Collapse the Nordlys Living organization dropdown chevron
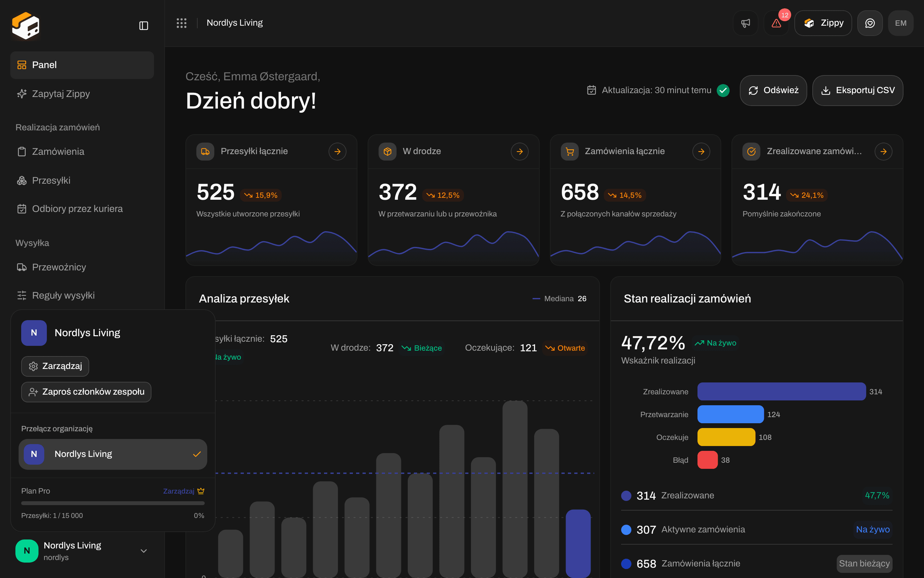Viewport: 924px width, 578px height. pos(143,551)
